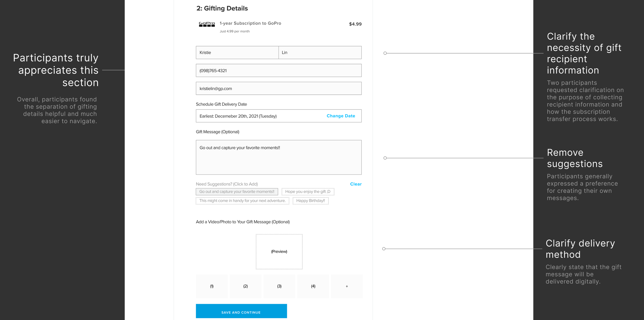Screen dimensions: 644x320
Task: Select media thumbnail slot (4)
Action: point(313,286)
